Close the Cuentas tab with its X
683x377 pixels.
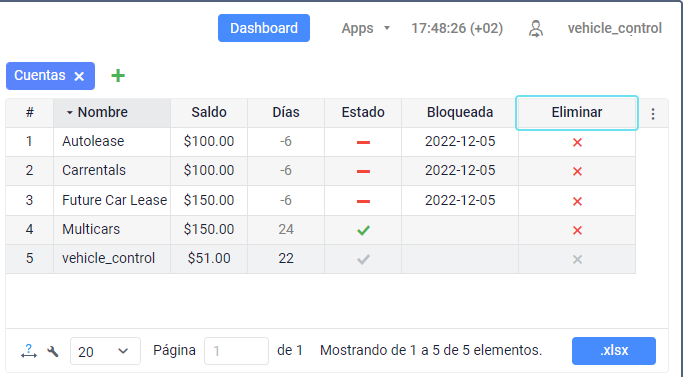coord(79,77)
